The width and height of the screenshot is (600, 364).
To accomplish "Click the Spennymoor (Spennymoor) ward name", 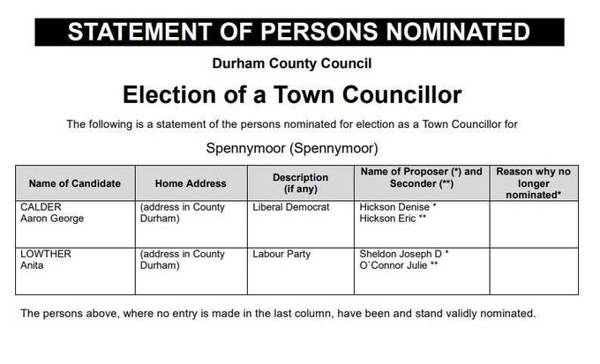I will [292, 146].
